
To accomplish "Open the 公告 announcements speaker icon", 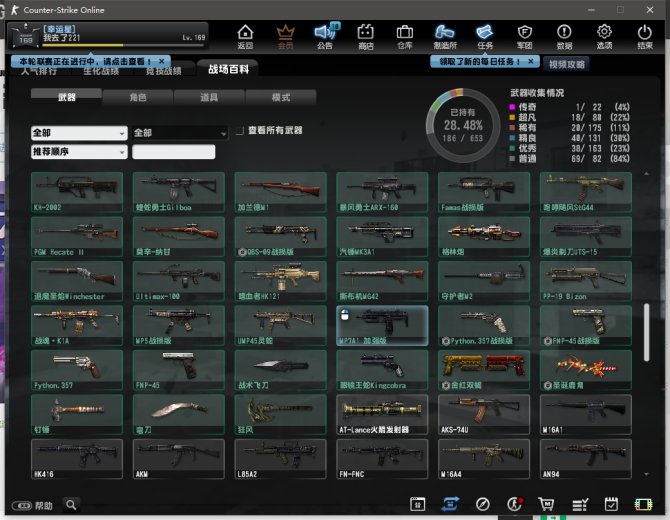I will [x=326, y=36].
